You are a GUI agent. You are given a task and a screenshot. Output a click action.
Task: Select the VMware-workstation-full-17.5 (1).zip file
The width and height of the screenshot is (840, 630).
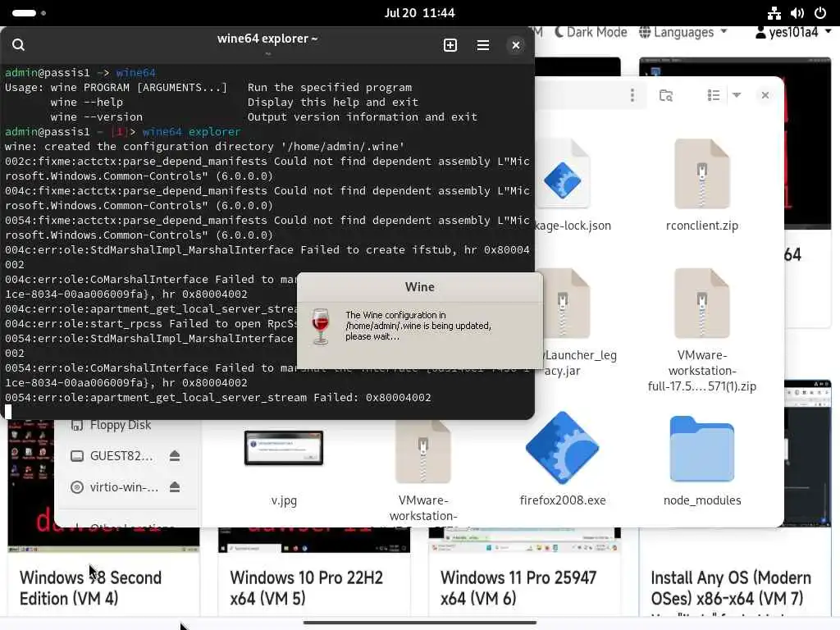click(702, 330)
